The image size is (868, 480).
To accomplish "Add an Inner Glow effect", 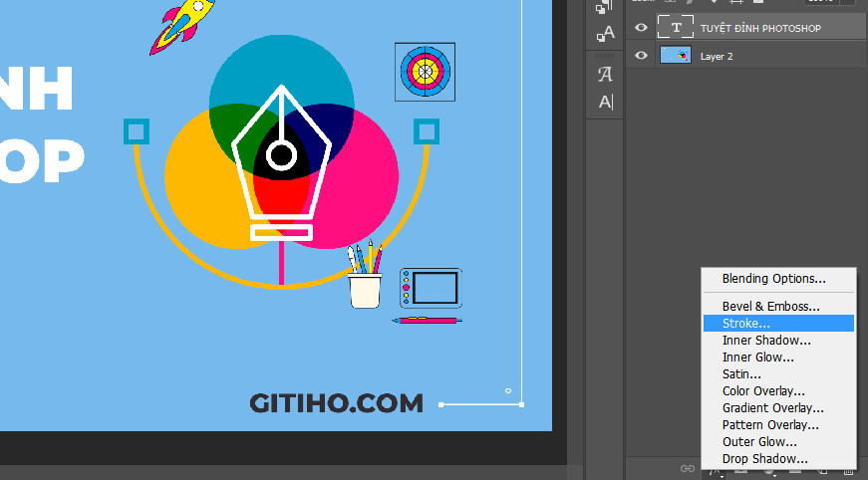I will (x=778, y=358).
